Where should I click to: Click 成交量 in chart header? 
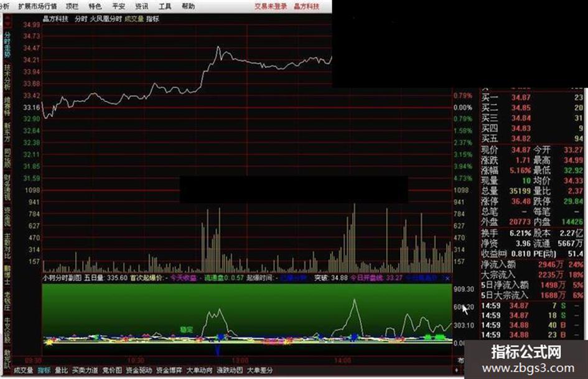(x=134, y=19)
